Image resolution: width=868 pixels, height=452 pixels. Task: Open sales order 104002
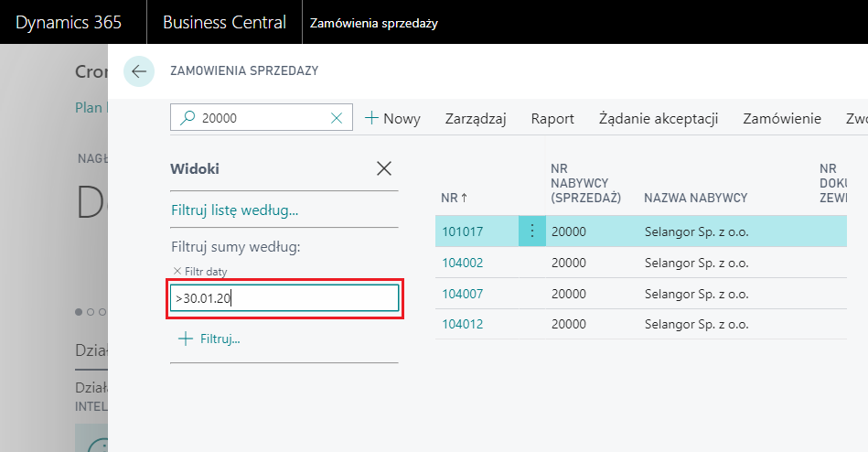click(x=462, y=263)
